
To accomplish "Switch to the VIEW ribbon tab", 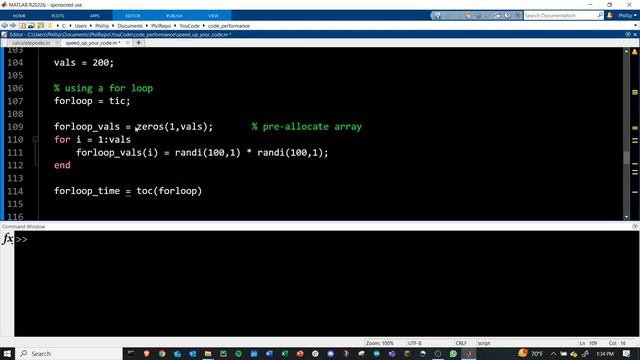I will pos(213,16).
